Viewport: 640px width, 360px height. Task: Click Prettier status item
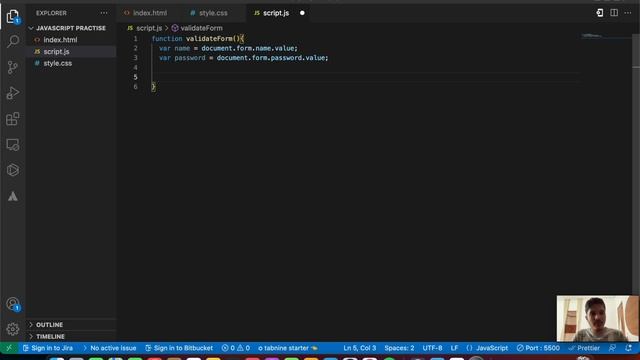coord(584,348)
